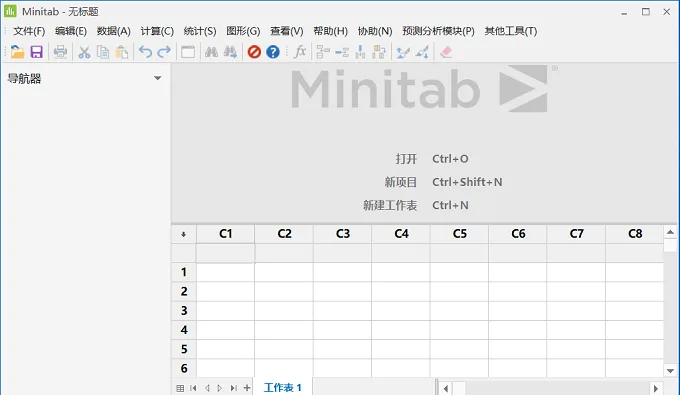Click the Find binoculars icon
The width and height of the screenshot is (680, 395).
(x=211, y=52)
